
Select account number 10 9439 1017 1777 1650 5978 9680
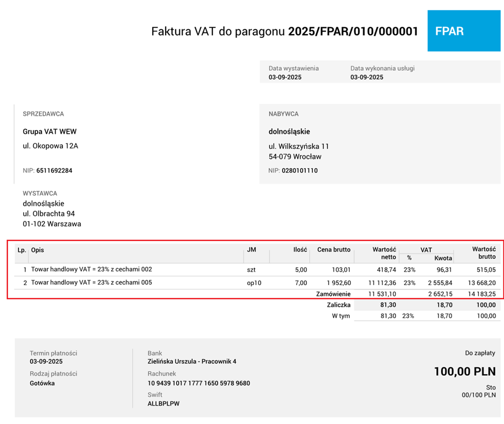(x=199, y=383)
